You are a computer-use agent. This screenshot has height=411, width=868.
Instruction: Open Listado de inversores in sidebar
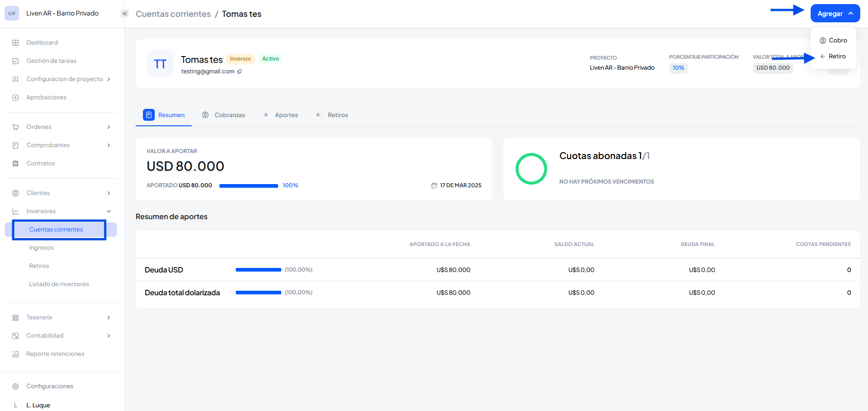click(x=59, y=284)
